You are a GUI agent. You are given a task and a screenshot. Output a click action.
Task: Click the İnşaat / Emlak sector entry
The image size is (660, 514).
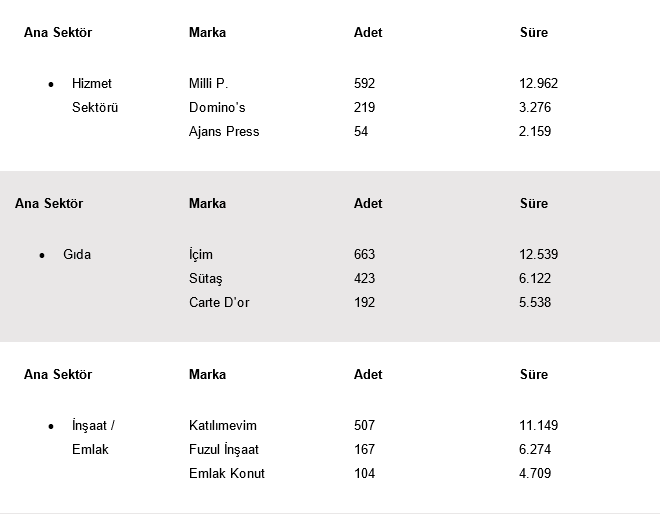[94, 437]
